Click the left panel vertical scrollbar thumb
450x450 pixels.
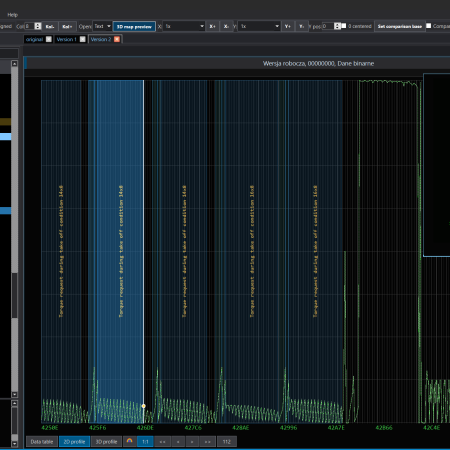click(x=14, y=295)
